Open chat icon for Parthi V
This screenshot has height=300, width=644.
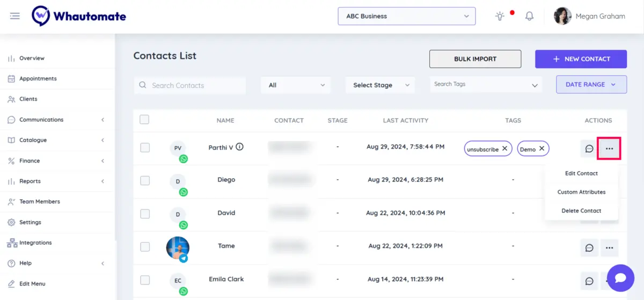pos(589,149)
